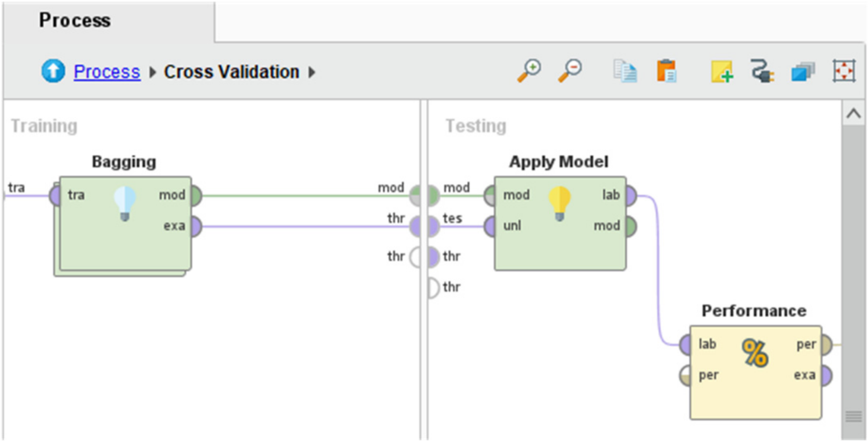Click the copy documents toolbar icon
This screenshot has width=868, height=444.
click(x=625, y=71)
